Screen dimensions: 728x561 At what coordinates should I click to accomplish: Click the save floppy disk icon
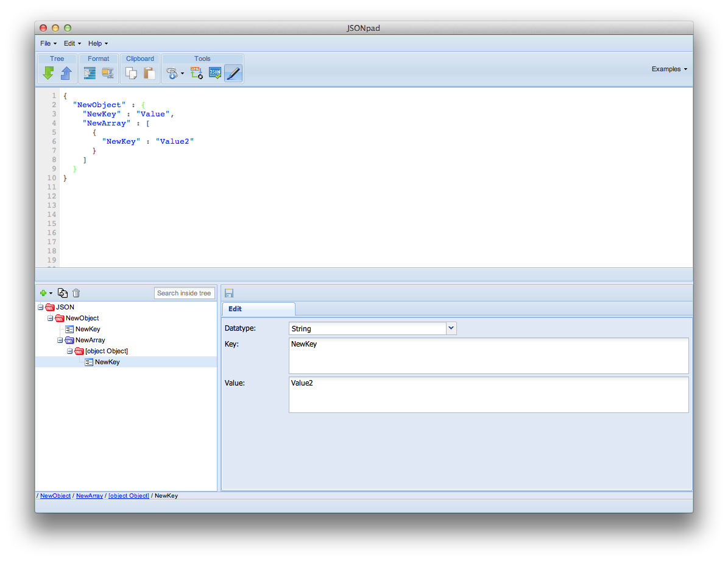click(229, 293)
